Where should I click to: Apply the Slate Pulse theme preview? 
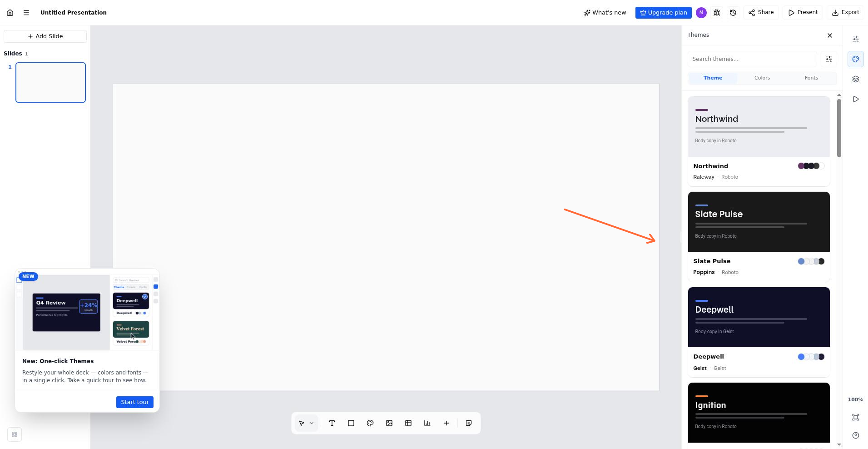pos(759,222)
